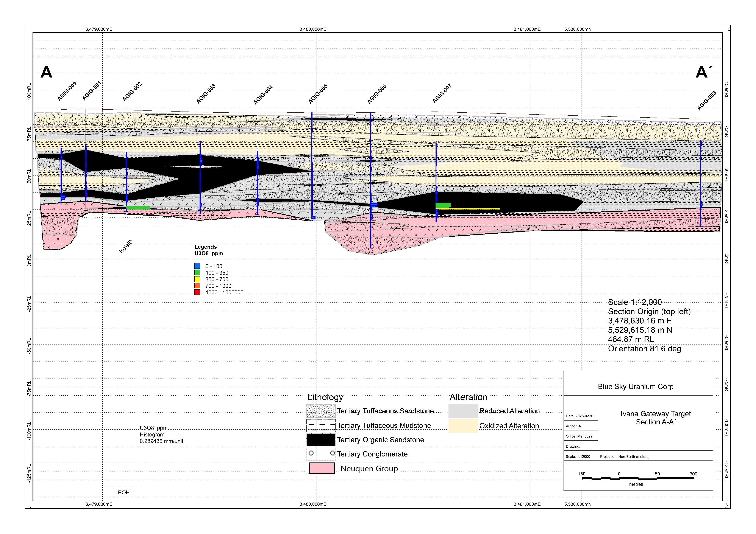Click the AGIG-007 drillhole label
This screenshot has height=534, width=756.
(442, 94)
